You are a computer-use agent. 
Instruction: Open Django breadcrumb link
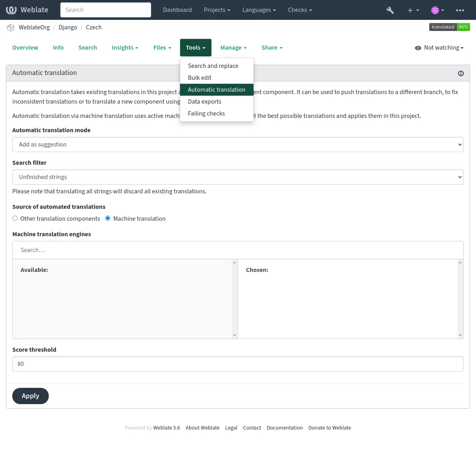tap(68, 27)
